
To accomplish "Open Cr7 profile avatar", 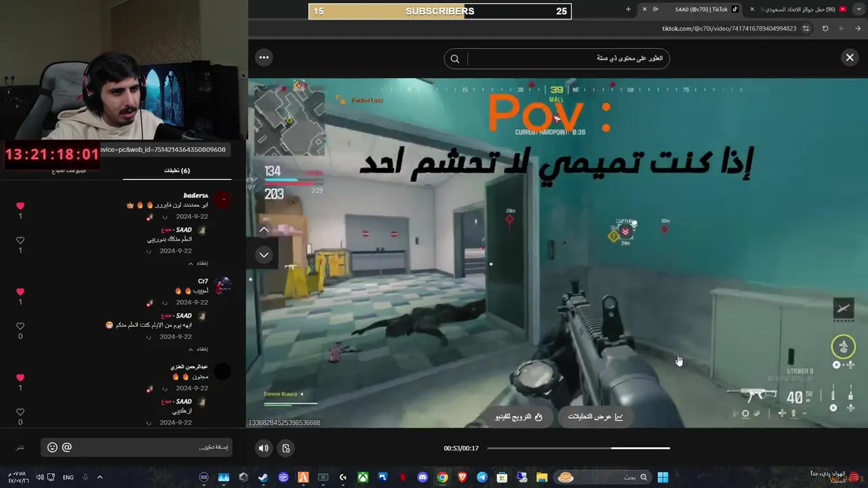I will [x=222, y=286].
